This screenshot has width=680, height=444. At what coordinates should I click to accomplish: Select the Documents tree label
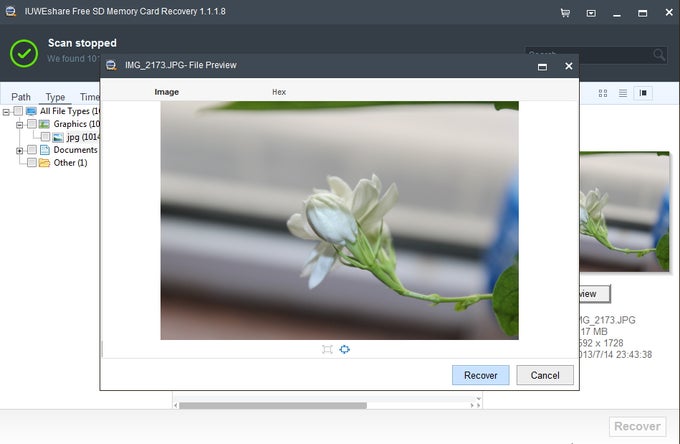tap(75, 150)
